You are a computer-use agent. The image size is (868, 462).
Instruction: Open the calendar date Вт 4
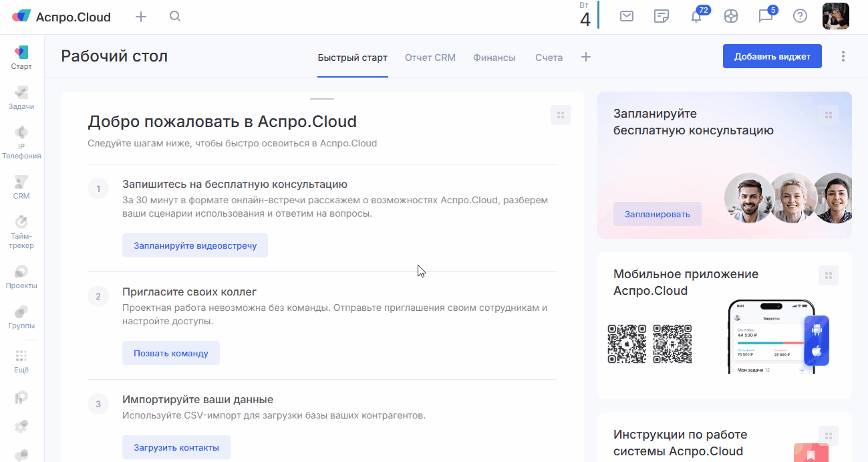click(x=585, y=15)
